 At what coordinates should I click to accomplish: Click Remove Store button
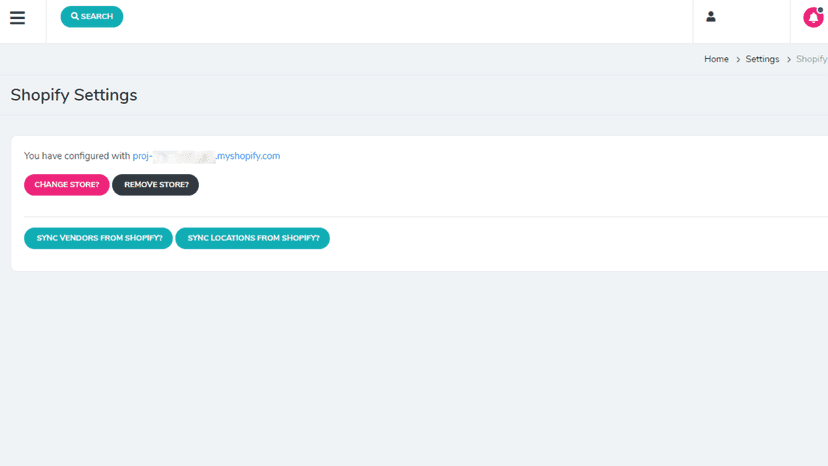point(155,185)
